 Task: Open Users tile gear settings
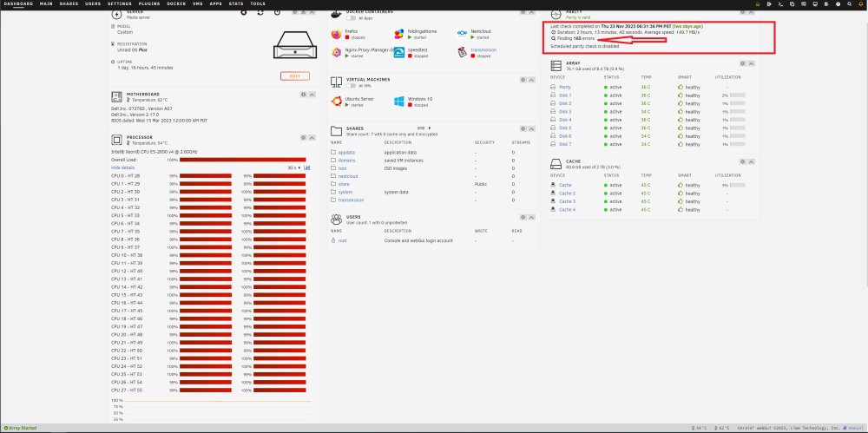(523, 218)
